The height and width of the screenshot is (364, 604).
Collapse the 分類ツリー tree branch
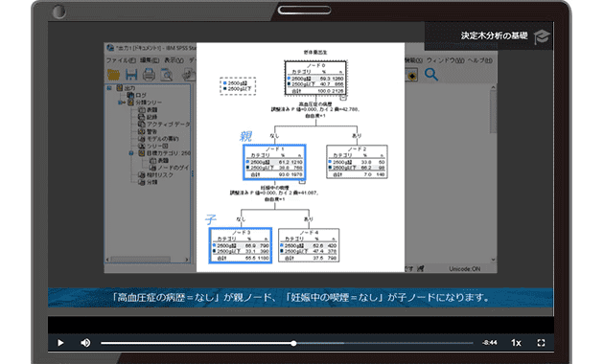click(x=120, y=102)
